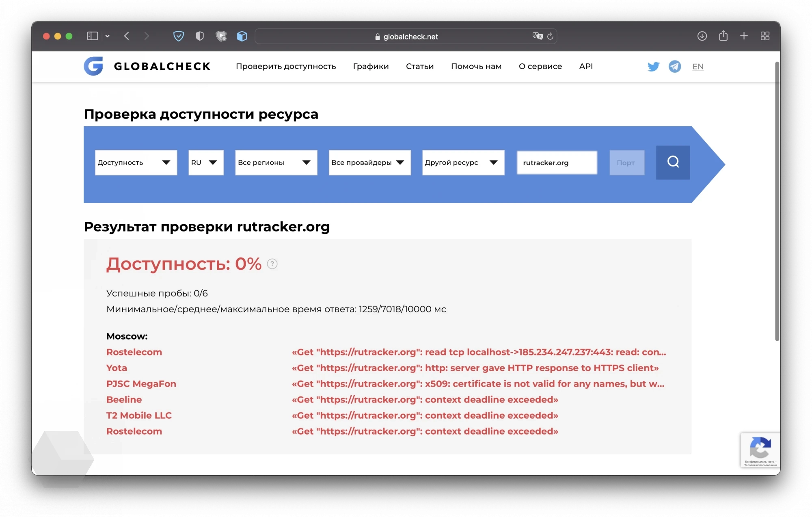
Task: Open sidebar options chevron in toolbar
Action: [108, 36]
